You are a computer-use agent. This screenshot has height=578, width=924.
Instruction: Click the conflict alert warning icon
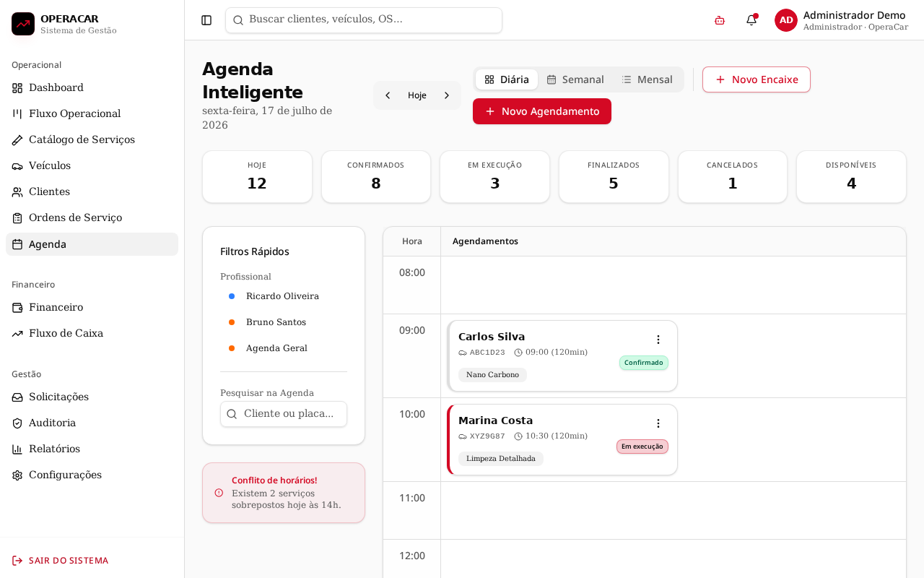(x=219, y=493)
